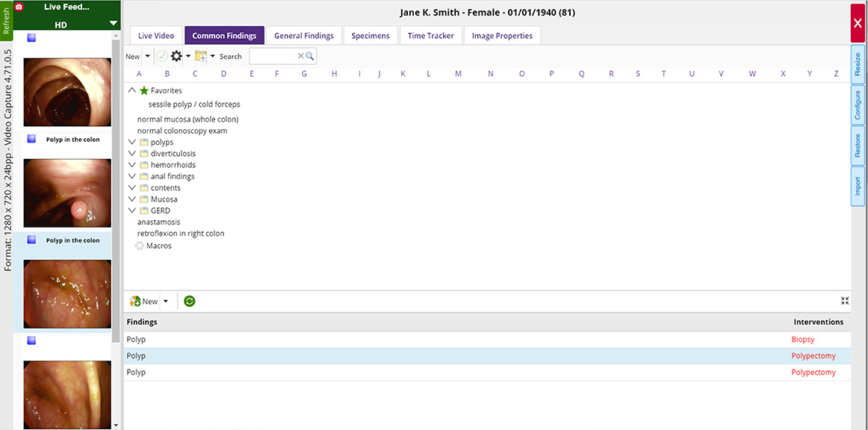Clear search with the X icon
The width and height of the screenshot is (868, 430).
(300, 56)
